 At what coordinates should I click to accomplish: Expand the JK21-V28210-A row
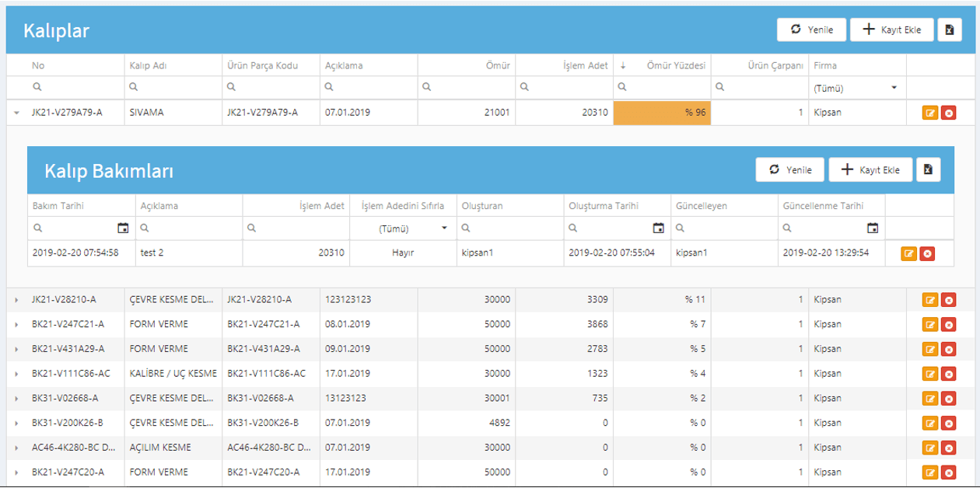coord(16,299)
